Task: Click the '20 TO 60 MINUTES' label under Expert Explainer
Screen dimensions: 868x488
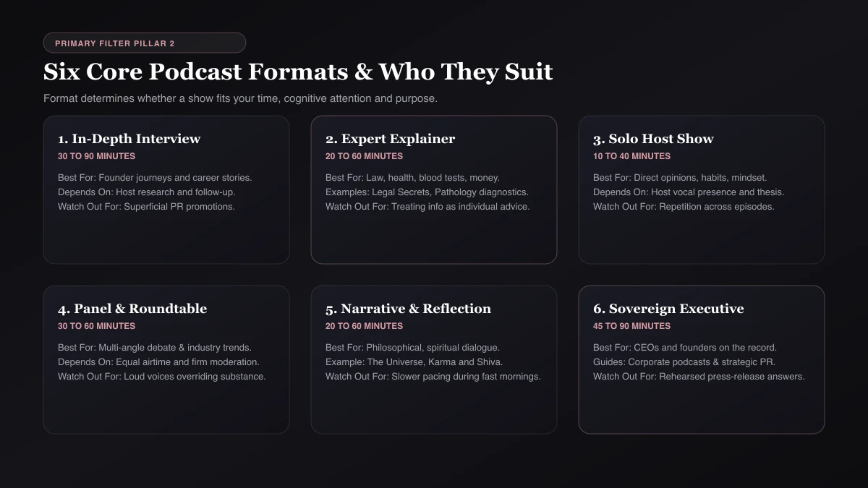Action: pos(364,156)
